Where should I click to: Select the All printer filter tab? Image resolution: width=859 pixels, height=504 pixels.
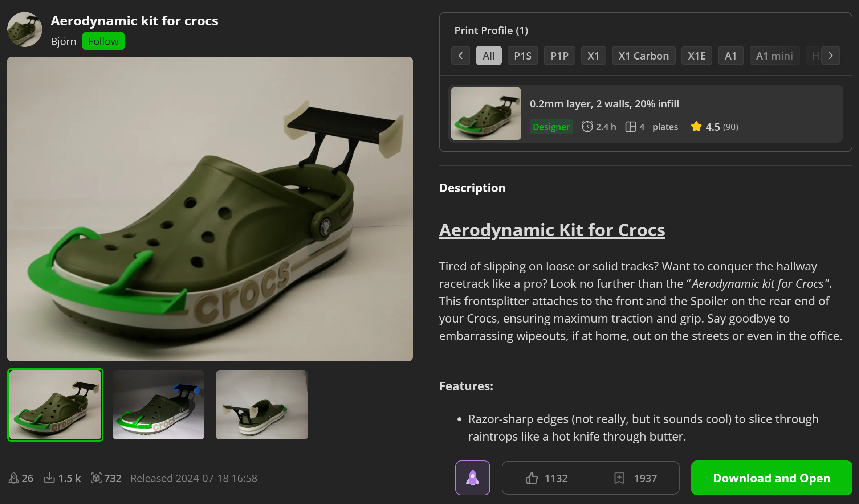[488, 56]
